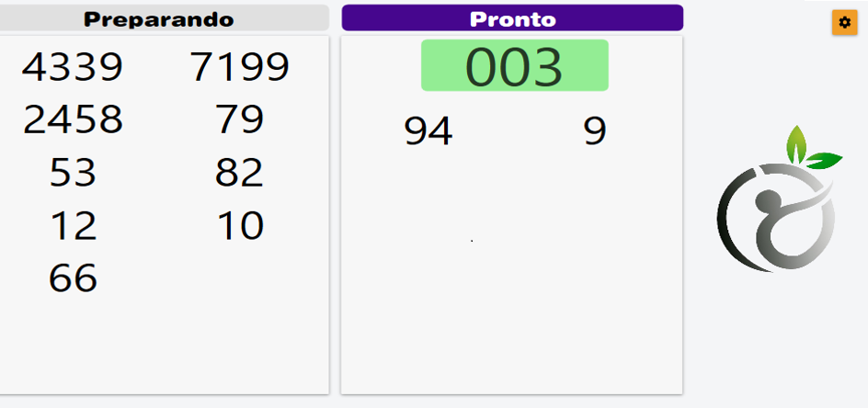
Task: Click the Preparando column header
Action: click(159, 18)
